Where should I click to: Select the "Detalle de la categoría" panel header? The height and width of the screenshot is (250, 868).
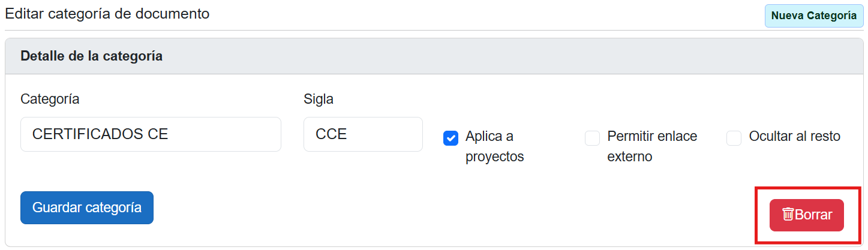click(x=91, y=56)
